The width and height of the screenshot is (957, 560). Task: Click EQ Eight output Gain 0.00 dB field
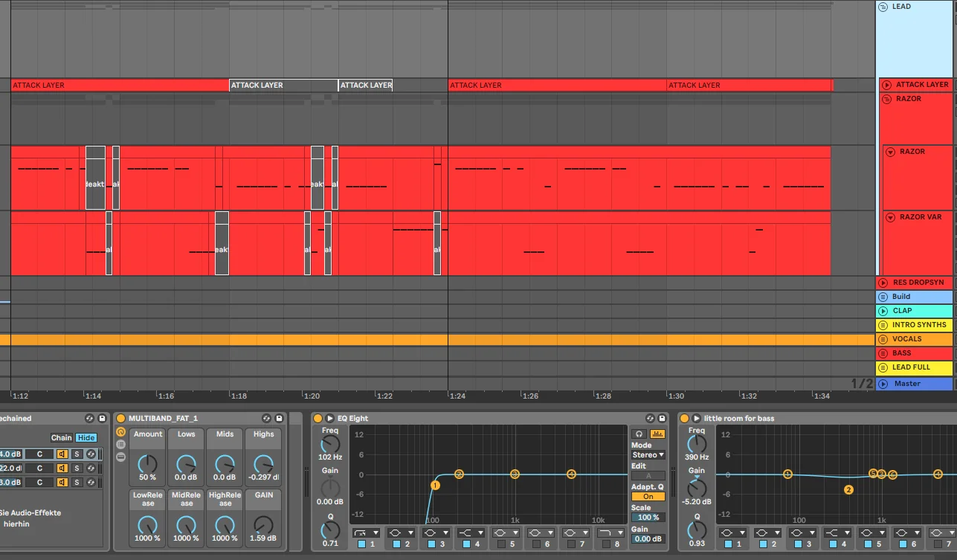point(648,539)
